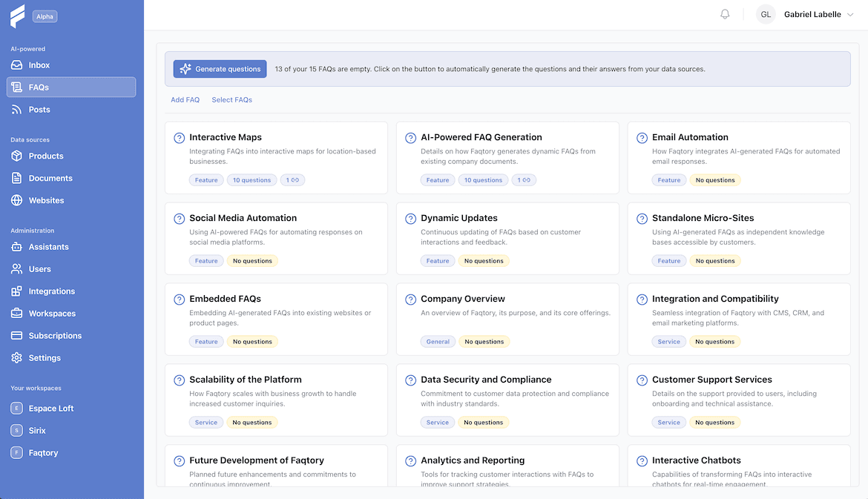Switch to Sirix workspace name
The width and height of the screenshot is (868, 499).
(x=37, y=430)
